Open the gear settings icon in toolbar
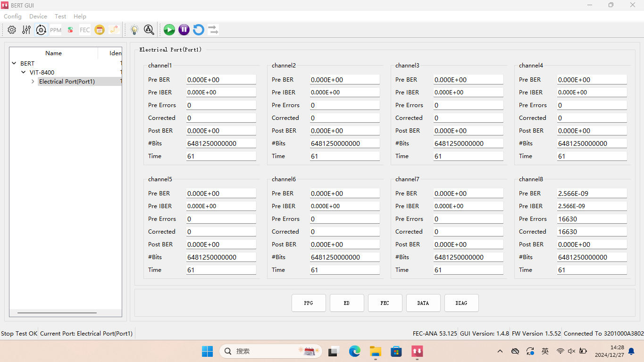The image size is (644, 362). click(12, 30)
